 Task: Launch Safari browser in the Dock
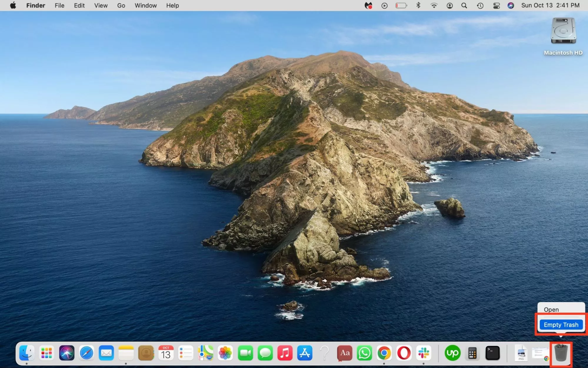[x=86, y=353]
